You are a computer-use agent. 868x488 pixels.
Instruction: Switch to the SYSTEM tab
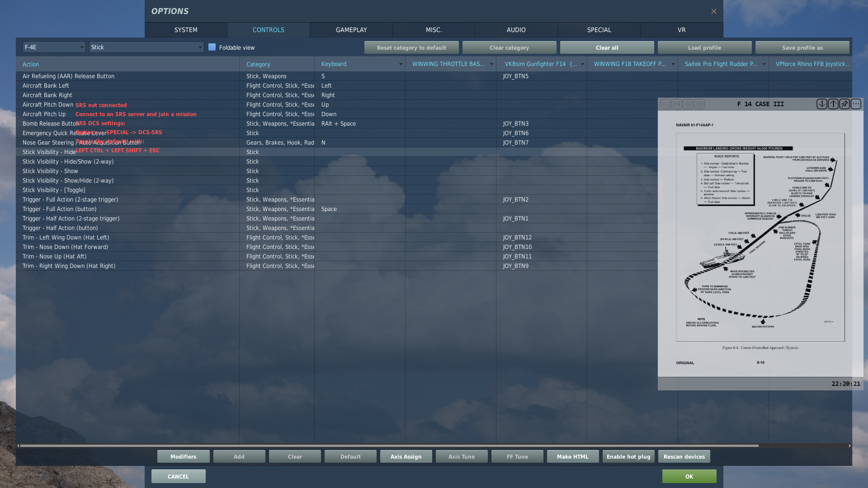(186, 30)
